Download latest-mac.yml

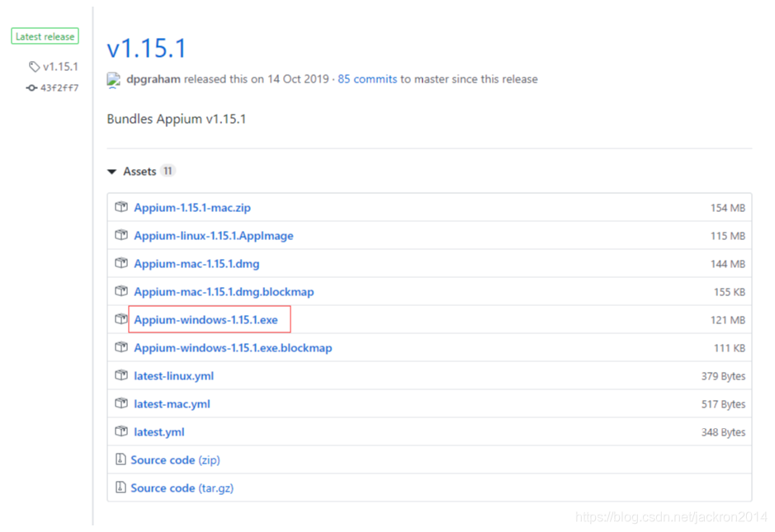pos(172,404)
